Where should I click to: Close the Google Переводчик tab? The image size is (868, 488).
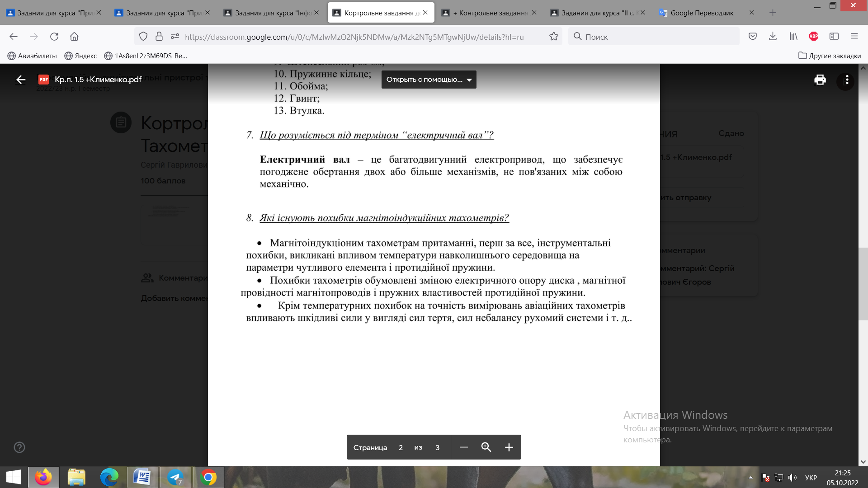[751, 13]
